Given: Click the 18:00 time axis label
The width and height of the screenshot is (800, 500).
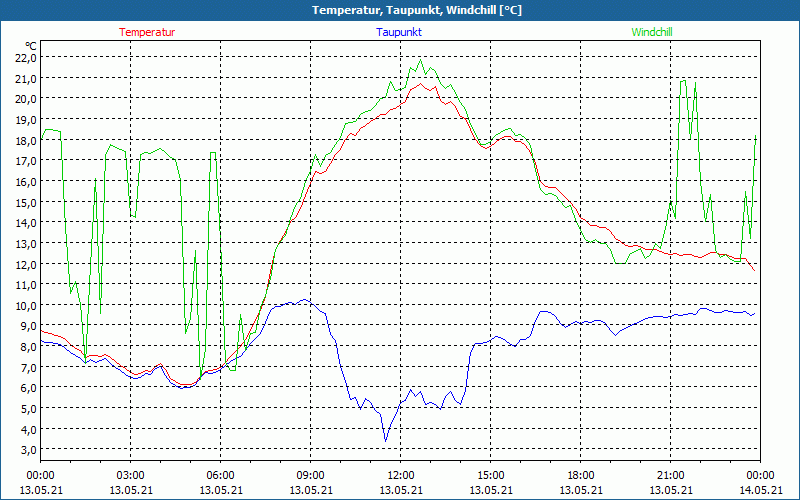Looking at the screenshot, I should [x=581, y=476].
